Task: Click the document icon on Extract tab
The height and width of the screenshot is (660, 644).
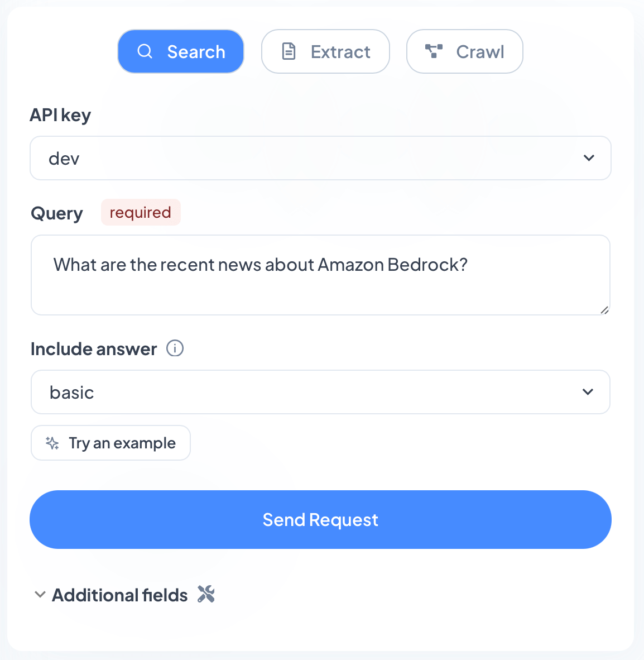Action: [289, 51]
